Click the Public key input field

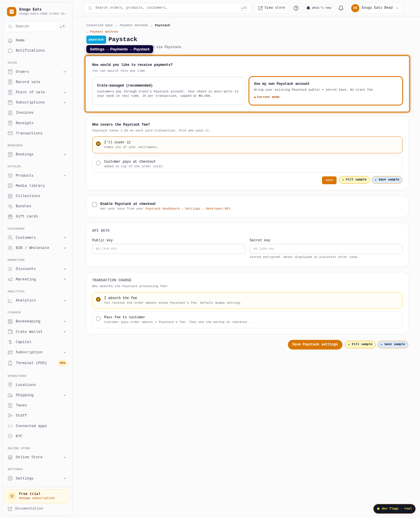pos(169,249)
